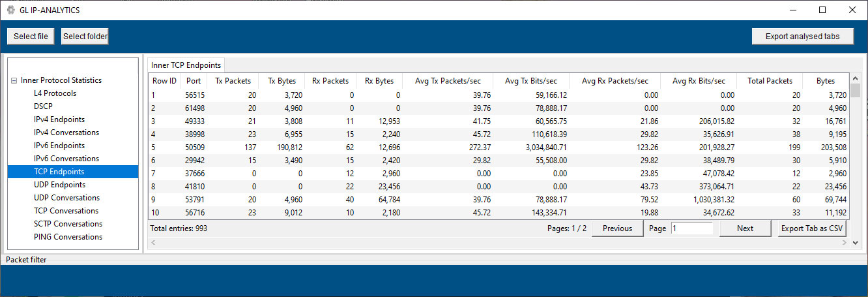Open the Inner TCP Endpoints tab
The width and height of the screenshot is (868, 297).
tap(186, 65)
